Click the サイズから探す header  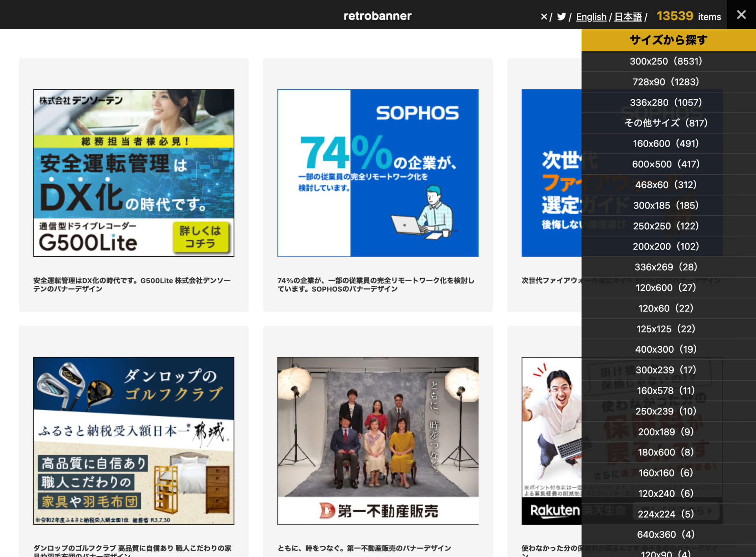click(x=669, y=40)
